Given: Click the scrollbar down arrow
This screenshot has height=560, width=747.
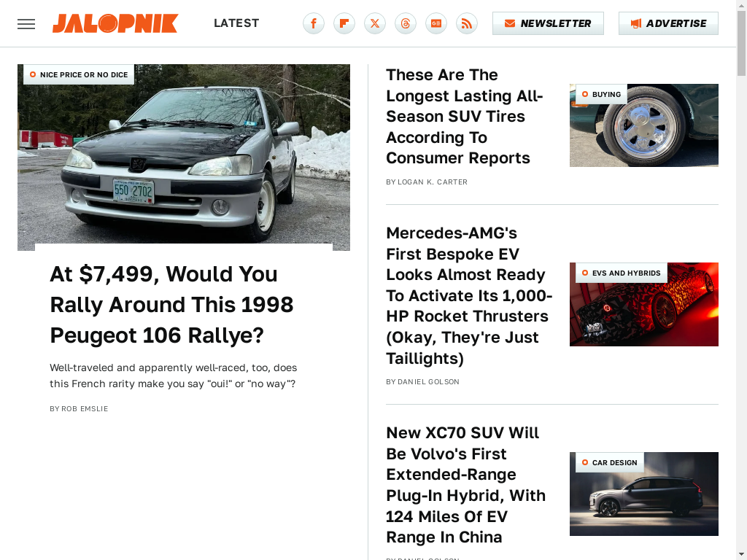Looking at the screenshot, I should pos(742,555).
